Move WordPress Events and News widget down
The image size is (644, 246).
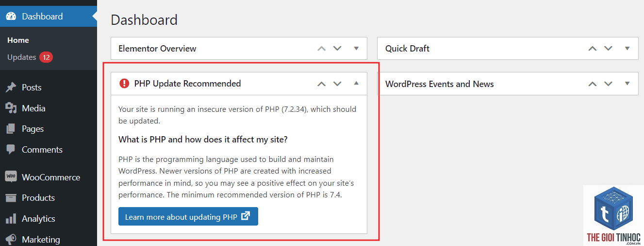[608, 84]
